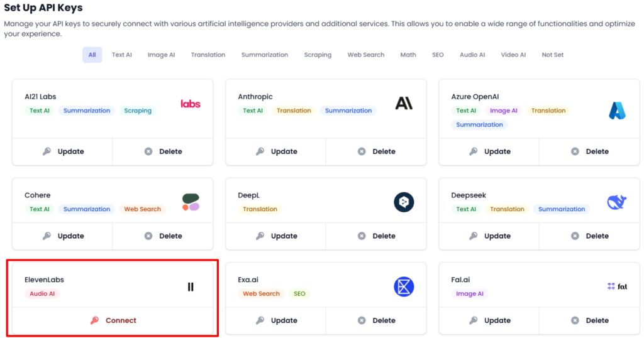Update the Anthropic API key
Image resolution: width=644 pixels, height=338 pixels.
coord(276,151)
